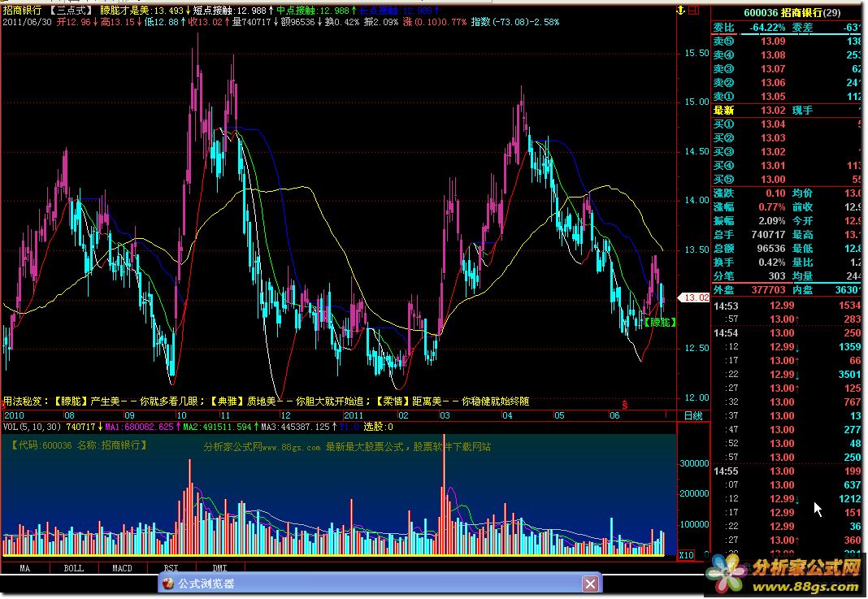This screenshot has height=599, width=868.
Task: Click the 卖① 13.05 ask row
Action: pyautogui.click(x=786, y=97)
